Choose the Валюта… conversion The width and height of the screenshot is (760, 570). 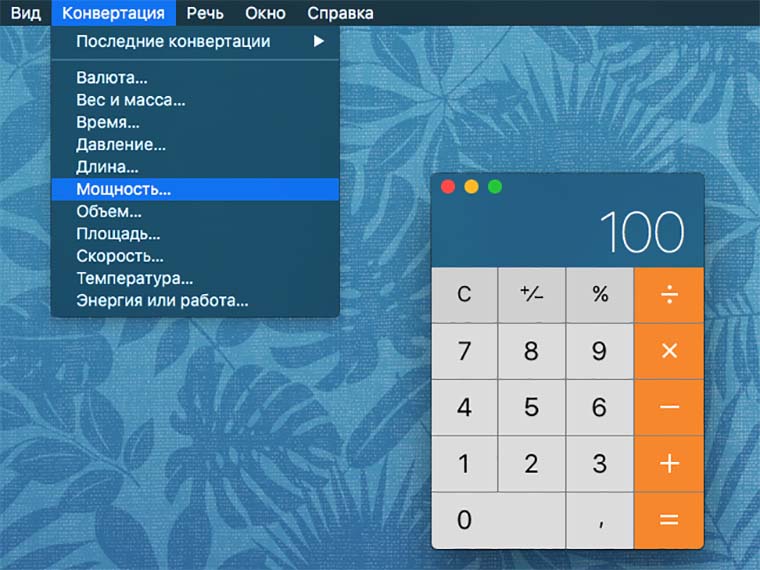pyautogui.click(x=195, y=78)
